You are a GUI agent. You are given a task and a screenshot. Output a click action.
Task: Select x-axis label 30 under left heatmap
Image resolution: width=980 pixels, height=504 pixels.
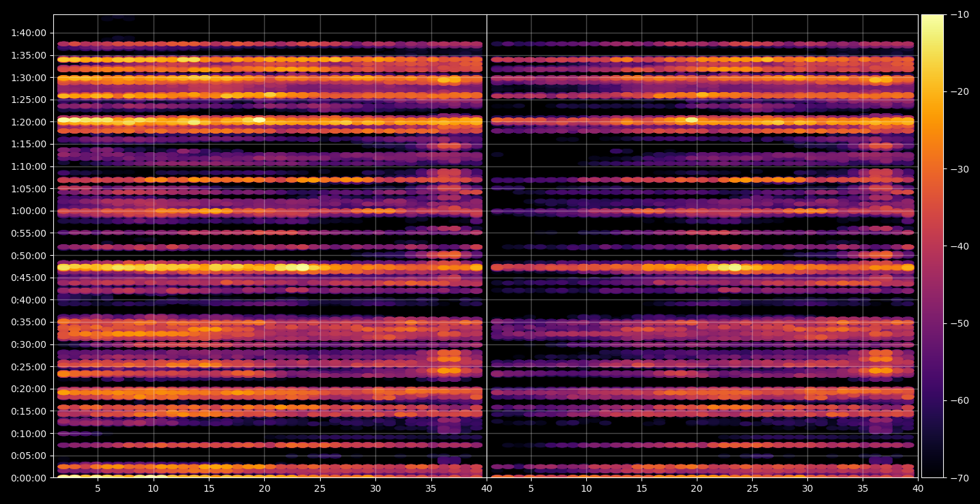pyautogui.click(x=375, y=488)
